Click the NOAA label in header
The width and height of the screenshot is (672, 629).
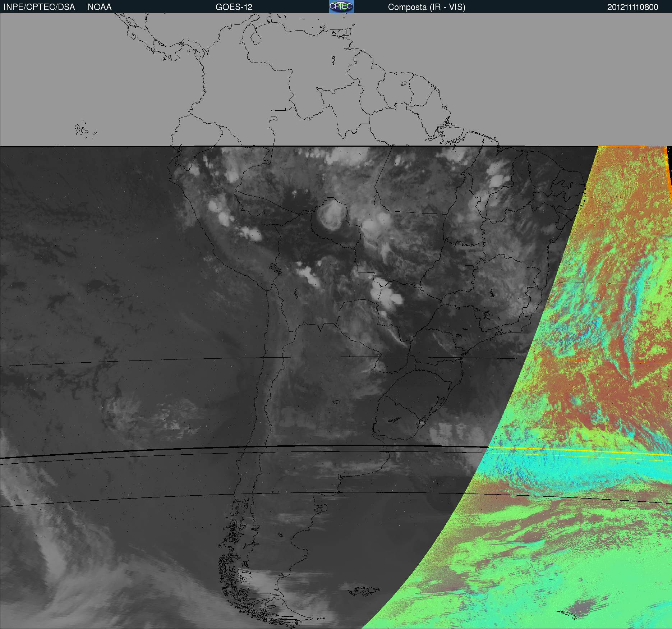(100, 7)
